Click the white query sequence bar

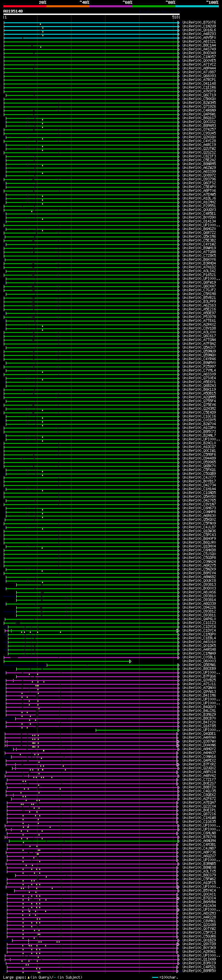(x=91, y=14)
